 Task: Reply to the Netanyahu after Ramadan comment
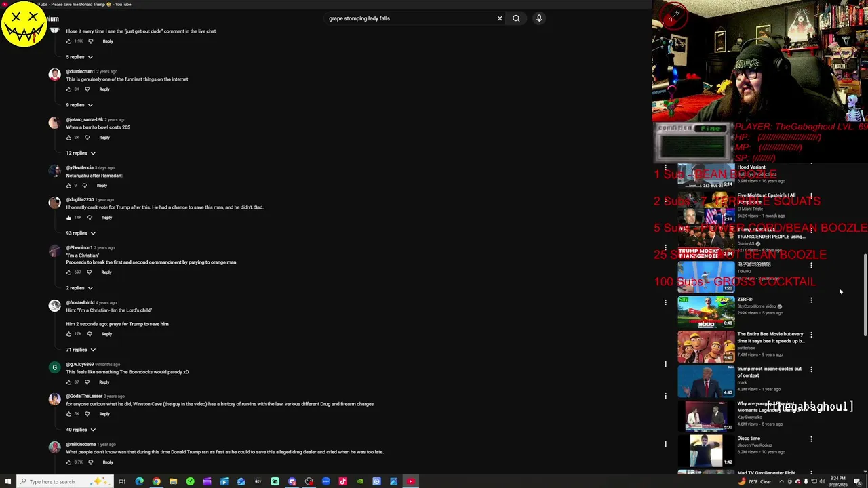click(x=102, y=186)
